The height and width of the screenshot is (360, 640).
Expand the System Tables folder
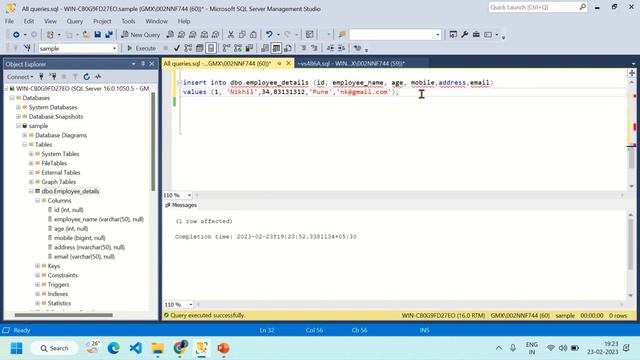[31, 154]
